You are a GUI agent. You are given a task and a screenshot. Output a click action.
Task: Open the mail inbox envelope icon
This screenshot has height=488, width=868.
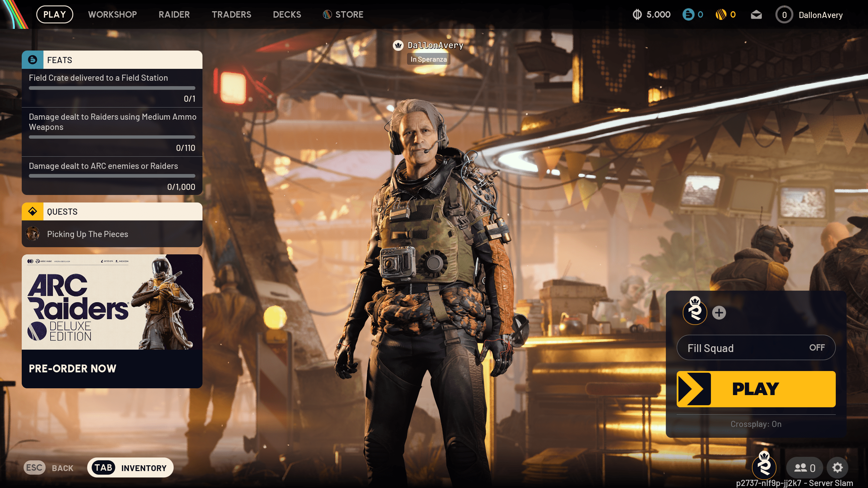click(x=756, y=15)
